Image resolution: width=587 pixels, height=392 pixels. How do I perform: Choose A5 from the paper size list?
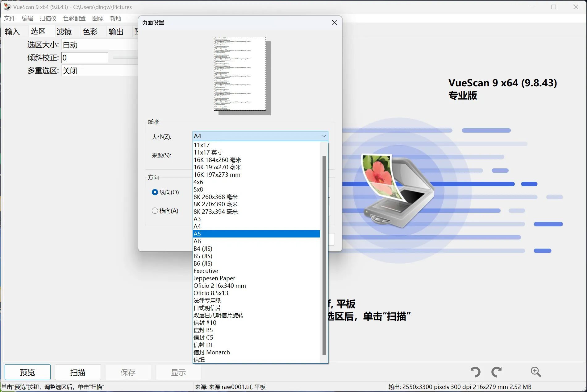click(x=256, y=234)
